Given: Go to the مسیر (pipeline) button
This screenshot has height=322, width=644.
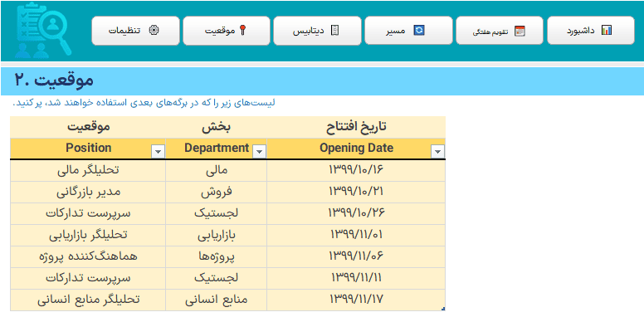Looking at the screenshot, I should pyautogui.click(x=408, y=31).
